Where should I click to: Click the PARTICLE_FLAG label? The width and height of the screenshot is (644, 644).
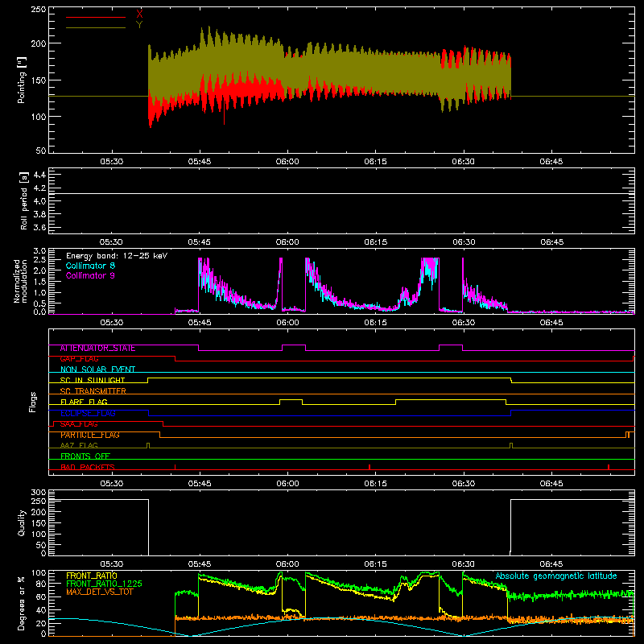click(x=90, y=435)
